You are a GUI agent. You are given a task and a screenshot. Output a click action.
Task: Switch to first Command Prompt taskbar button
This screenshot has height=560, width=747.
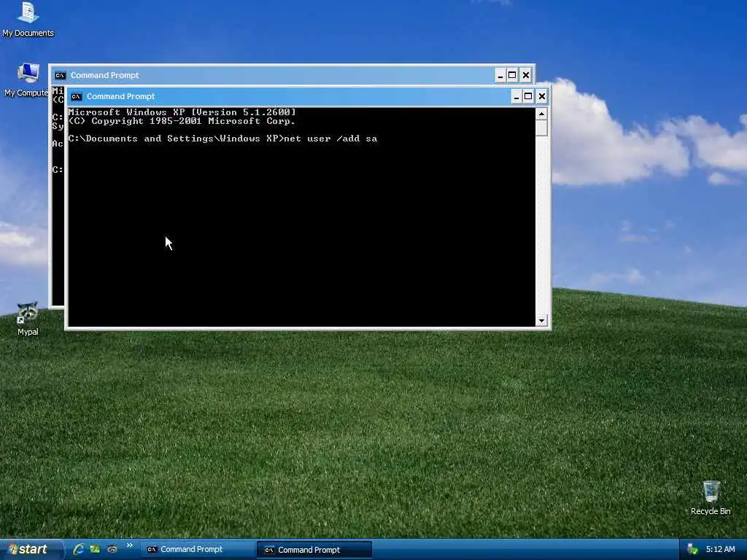197,550
